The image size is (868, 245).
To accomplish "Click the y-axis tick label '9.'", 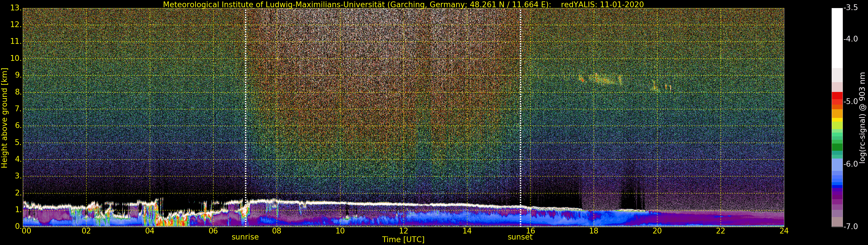I will pos(18,76).
